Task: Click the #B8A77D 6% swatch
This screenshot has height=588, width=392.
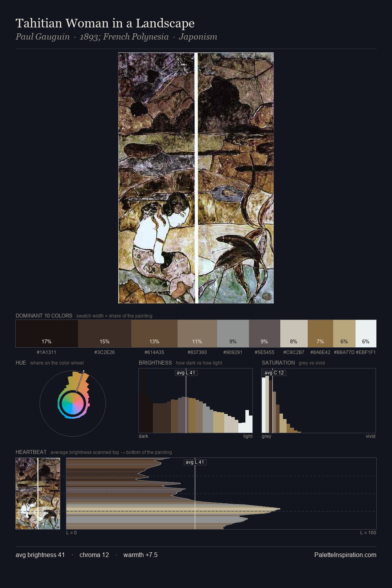Action: (x=344, y=334)
